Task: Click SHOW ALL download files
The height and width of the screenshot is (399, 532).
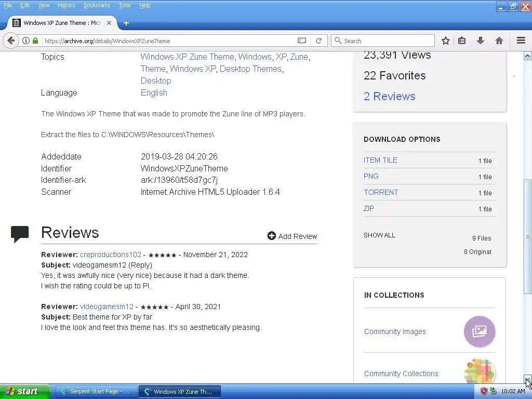Action: (379, 235)
